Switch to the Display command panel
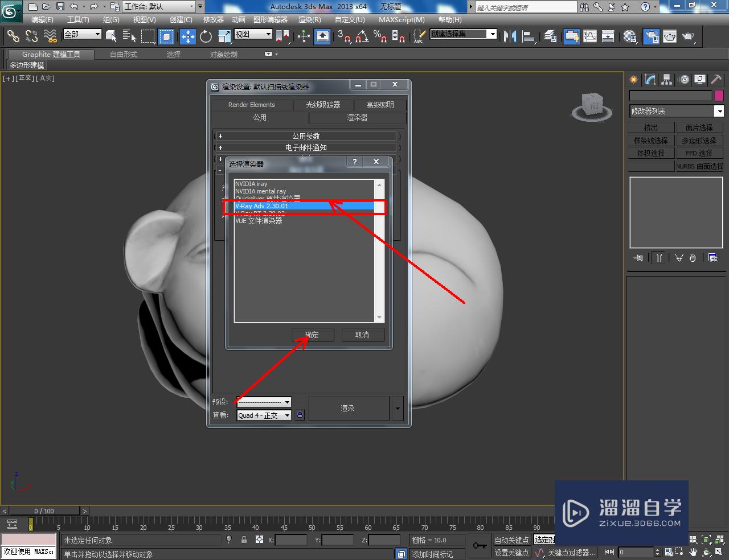 (700, 80)
